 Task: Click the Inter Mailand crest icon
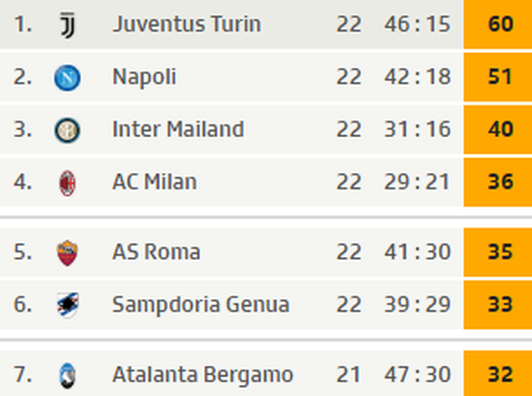(68, 130)
